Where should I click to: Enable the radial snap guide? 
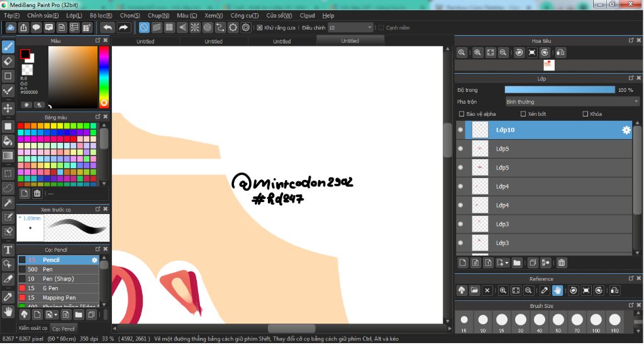(195, 28)
